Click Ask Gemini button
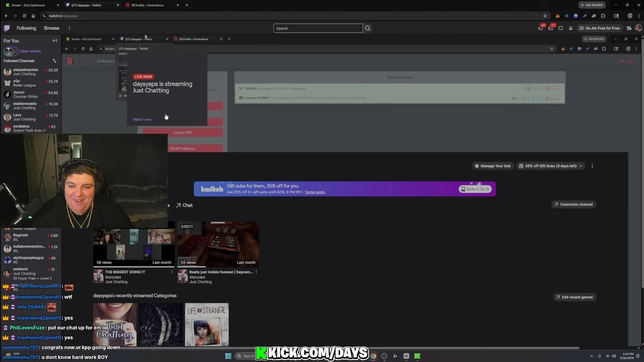 pyautogui.click(x=591, y=5)
